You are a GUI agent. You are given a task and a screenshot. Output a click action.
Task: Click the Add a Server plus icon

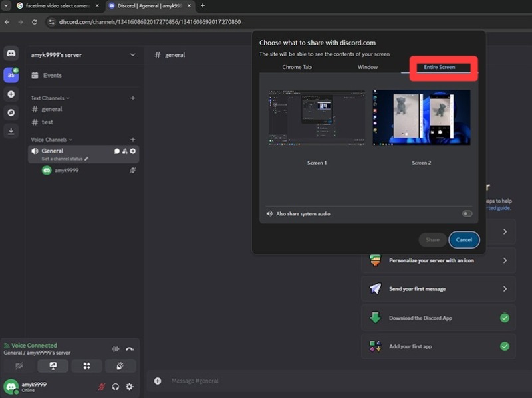tap(11, 94)
